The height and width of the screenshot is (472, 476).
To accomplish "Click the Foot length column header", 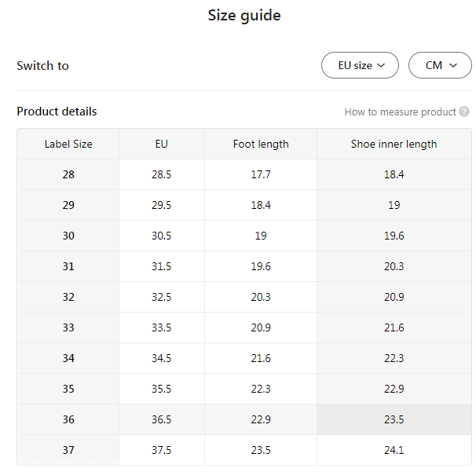I will point(261,144).
